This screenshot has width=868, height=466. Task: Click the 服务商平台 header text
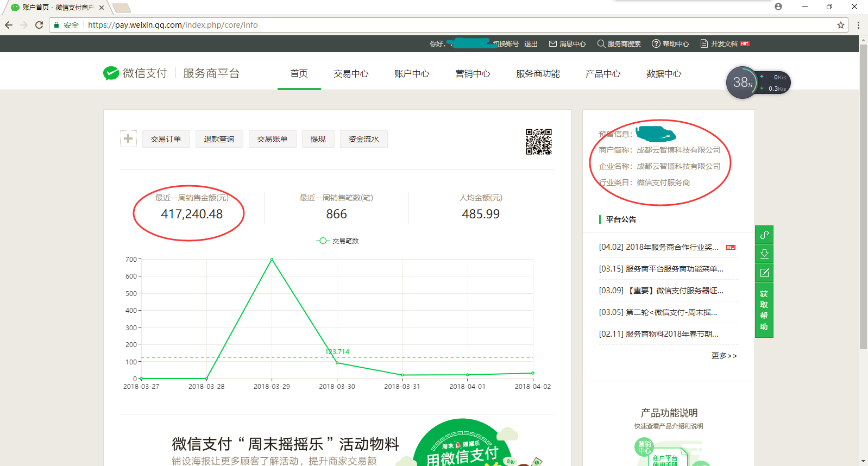click(x=211, y=73)
